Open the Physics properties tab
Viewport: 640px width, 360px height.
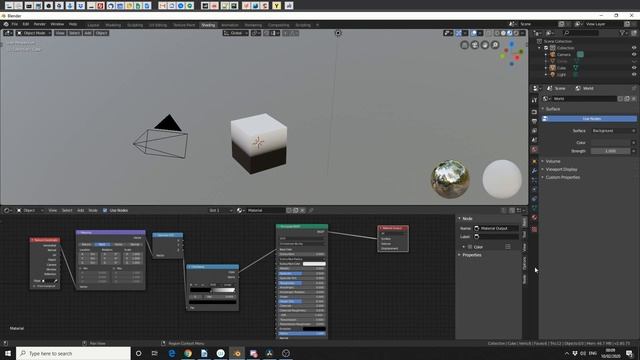534,189
